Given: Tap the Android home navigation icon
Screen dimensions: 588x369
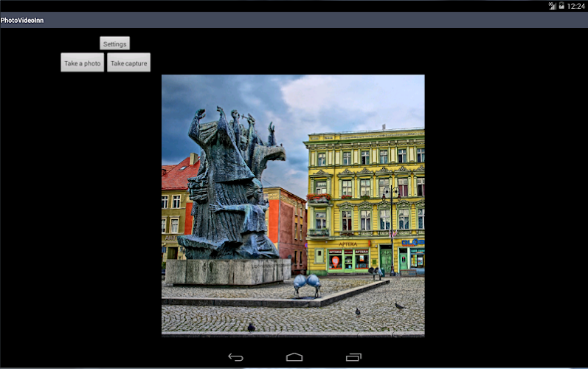Looking at the screenshot, I should (x=294, y=357).
